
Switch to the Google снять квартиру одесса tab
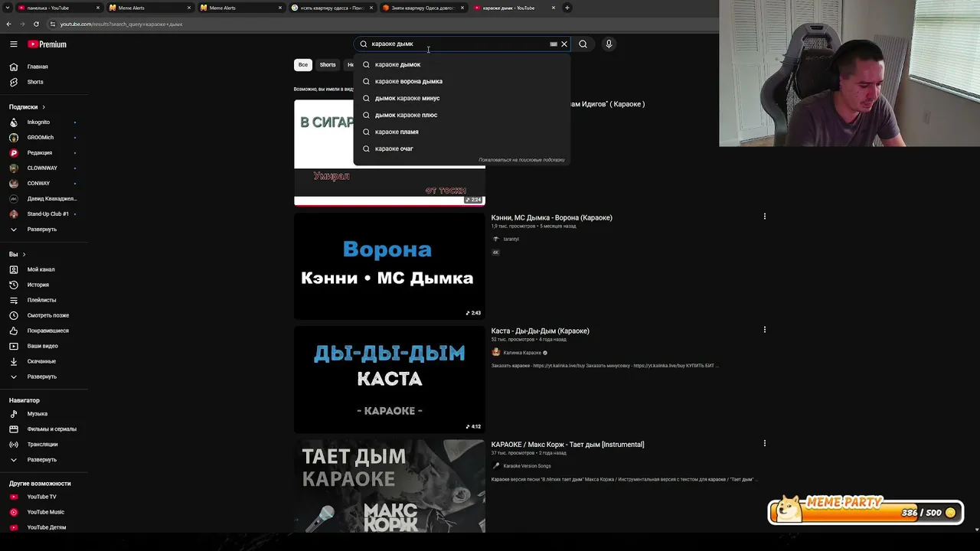[332, 8]
